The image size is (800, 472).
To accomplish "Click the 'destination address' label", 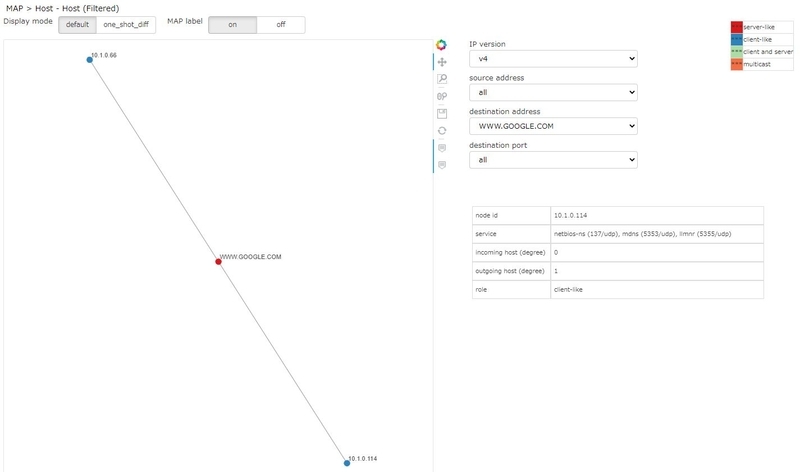I will tap(505, 112).
